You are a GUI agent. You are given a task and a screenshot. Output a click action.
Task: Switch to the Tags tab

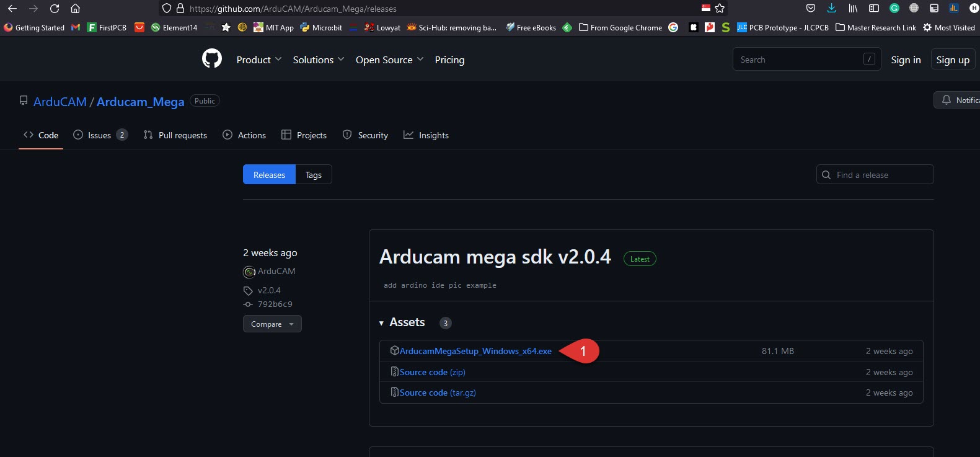(313, 175)
